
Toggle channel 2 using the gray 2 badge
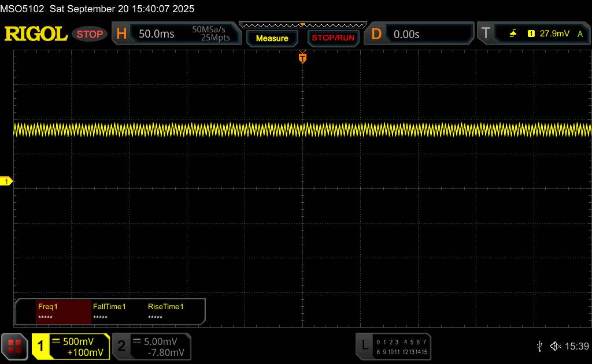[x=121, y=346]
